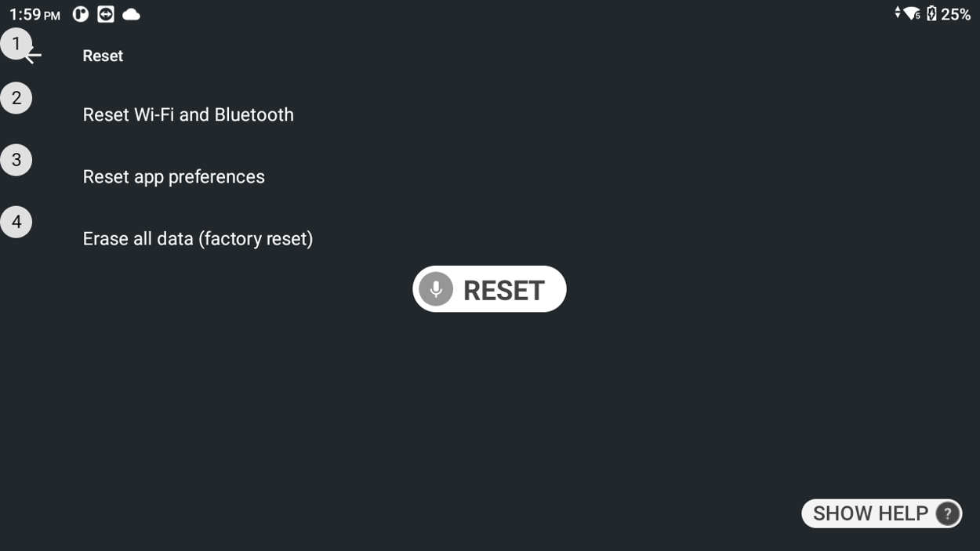Go back using the arrow icon
The width and height of the screenshot is (980, 551).
[33, 56]
